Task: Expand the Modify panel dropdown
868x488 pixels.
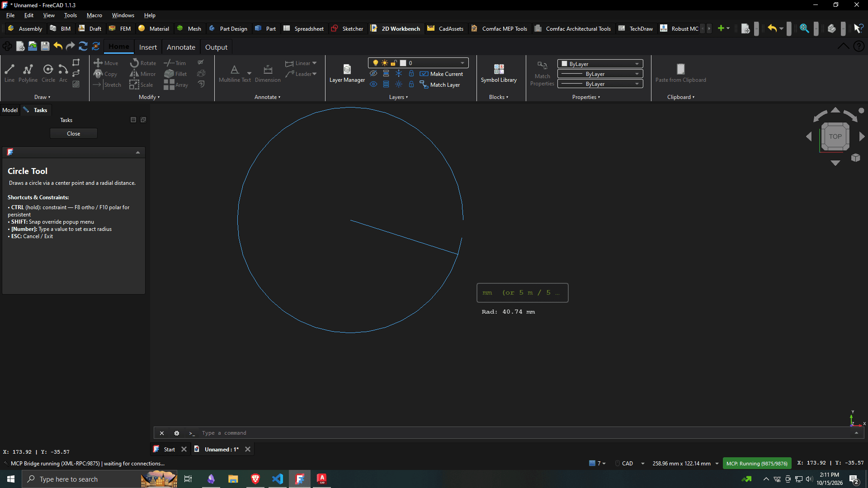Action: click(x=149, y=97)
